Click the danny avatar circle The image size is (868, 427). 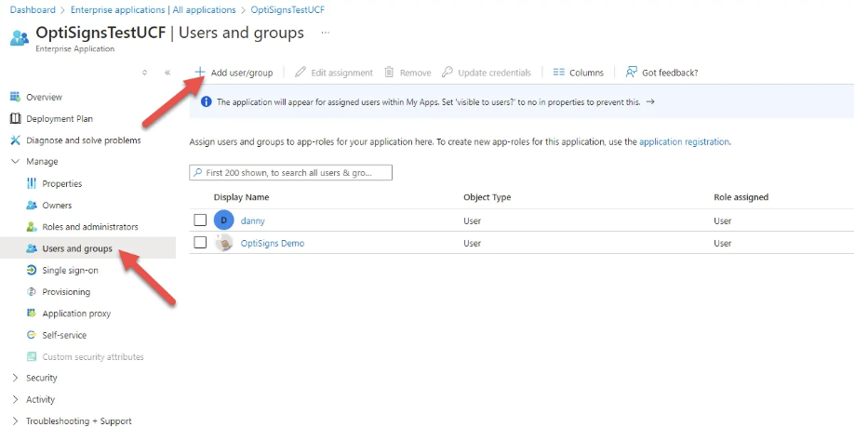click(223, 220)
